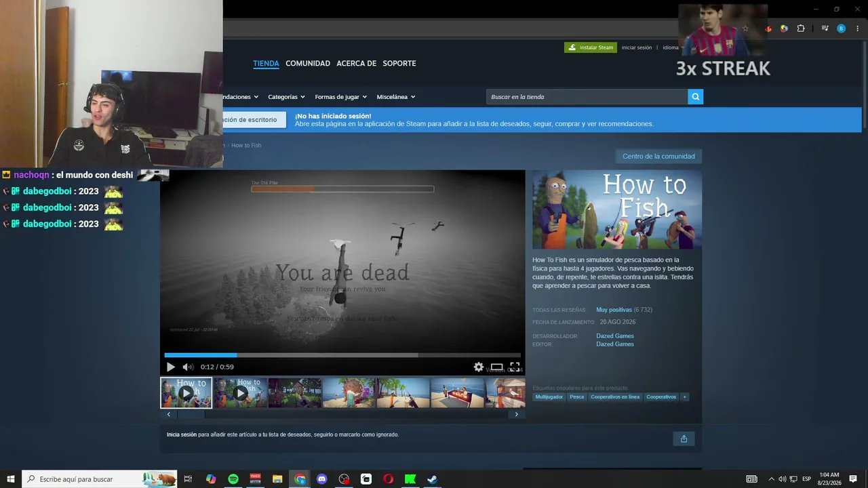Viewport: 868px width, 488px height.
Task: Select the second trailer thumbnail
Action: coord(240,393)
